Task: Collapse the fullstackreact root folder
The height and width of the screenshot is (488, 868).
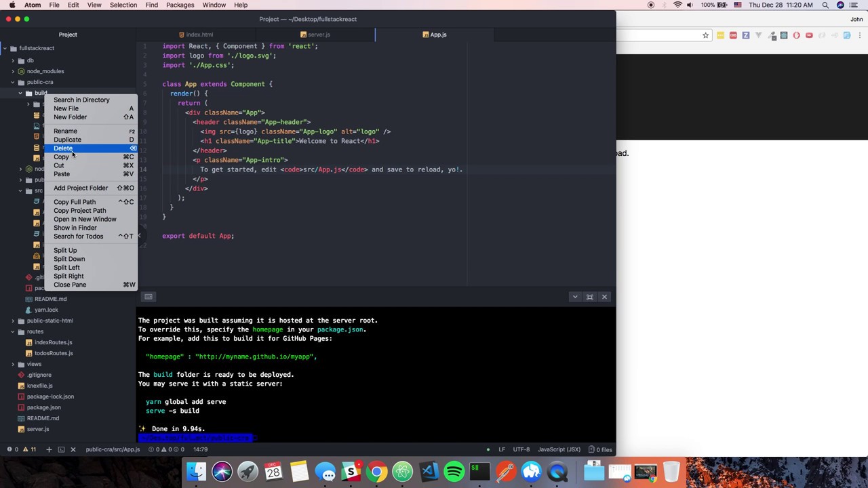Action: pos(5,48)
